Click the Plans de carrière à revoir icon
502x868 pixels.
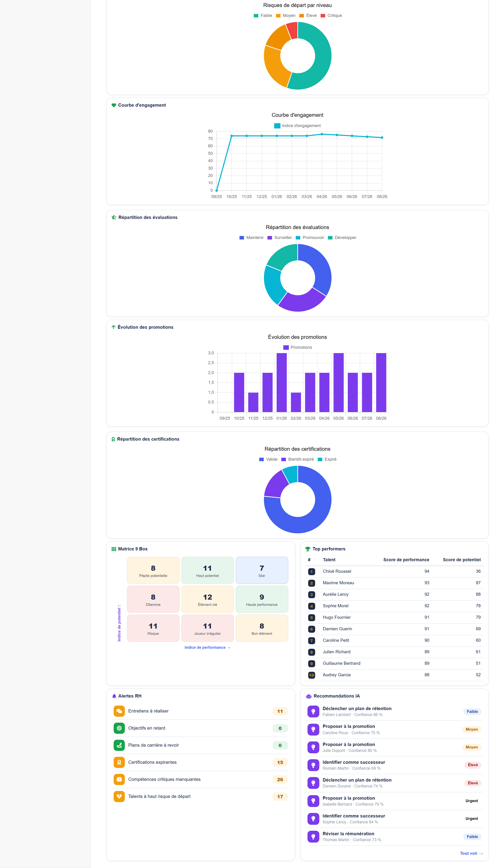(x=119, y=745)
